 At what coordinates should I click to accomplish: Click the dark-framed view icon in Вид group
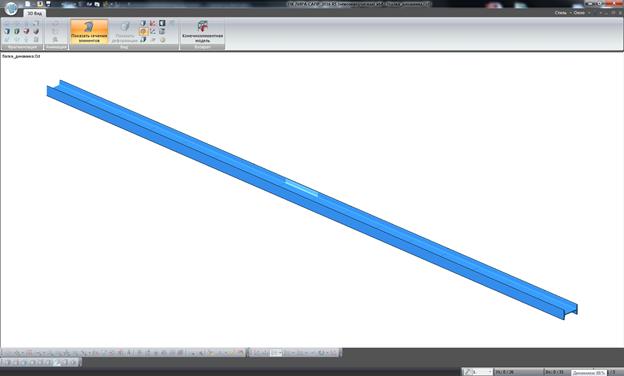pyautogui.click(x=162, y=23)
